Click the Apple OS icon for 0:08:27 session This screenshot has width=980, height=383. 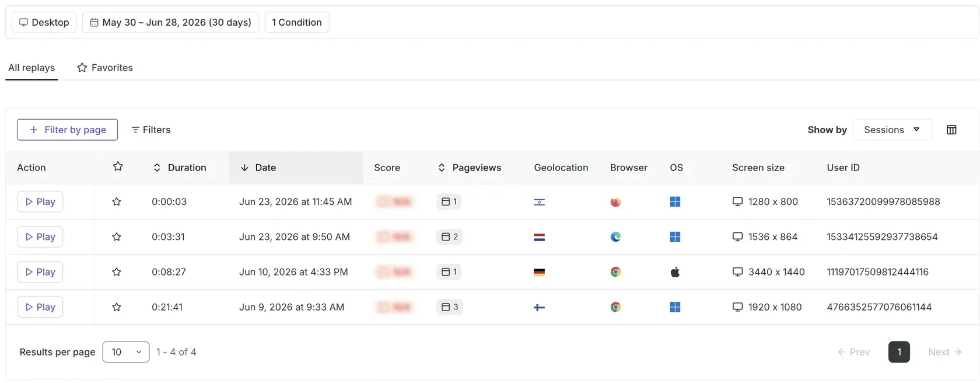coord(675,272)
